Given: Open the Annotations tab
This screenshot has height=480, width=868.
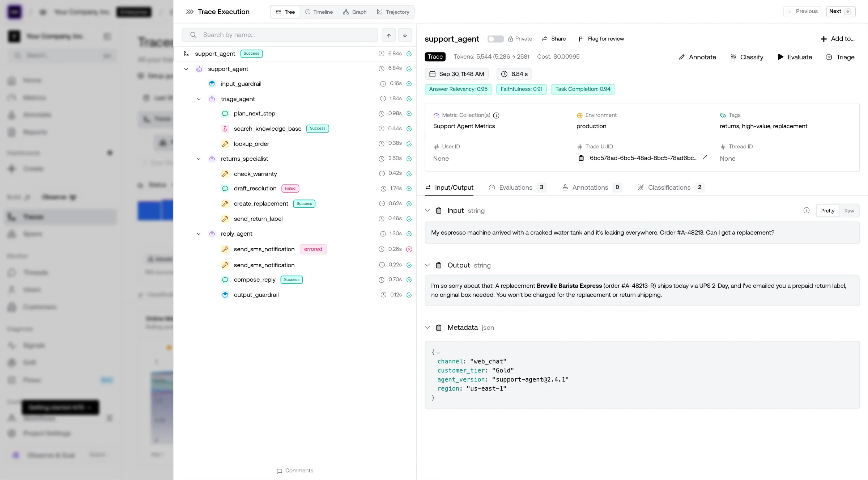Looking at the screenshot, I should click(592, 188).
